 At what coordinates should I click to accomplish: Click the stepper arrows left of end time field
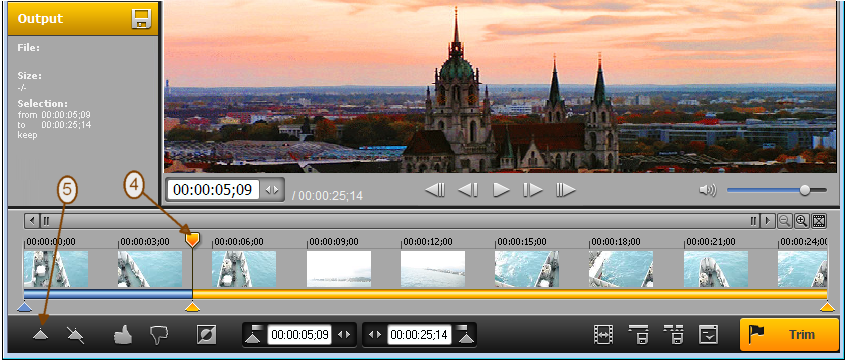375,335
